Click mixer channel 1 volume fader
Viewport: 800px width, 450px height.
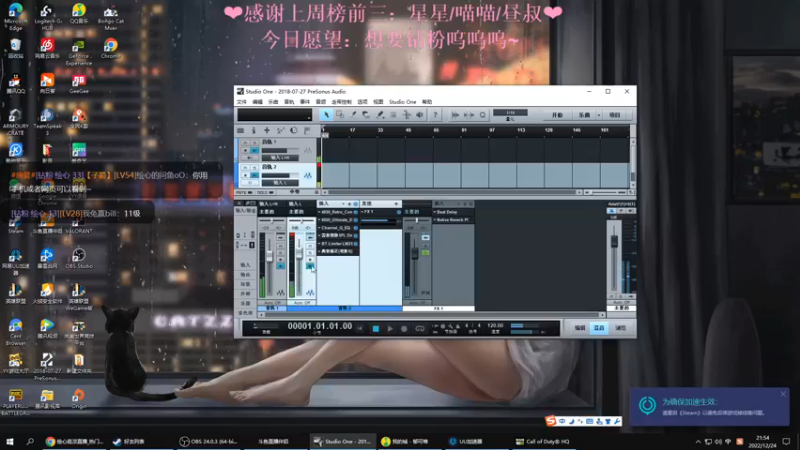tap(269, 257)
